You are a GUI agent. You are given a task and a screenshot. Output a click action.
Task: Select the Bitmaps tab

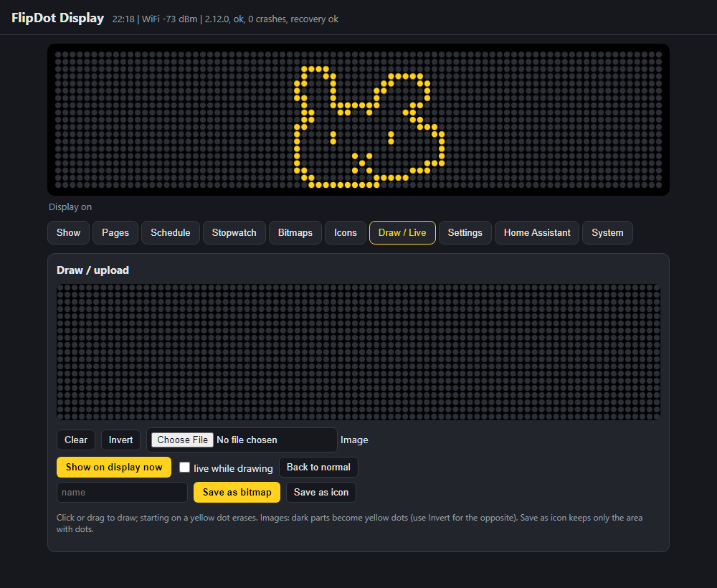(x=295, y=233)
